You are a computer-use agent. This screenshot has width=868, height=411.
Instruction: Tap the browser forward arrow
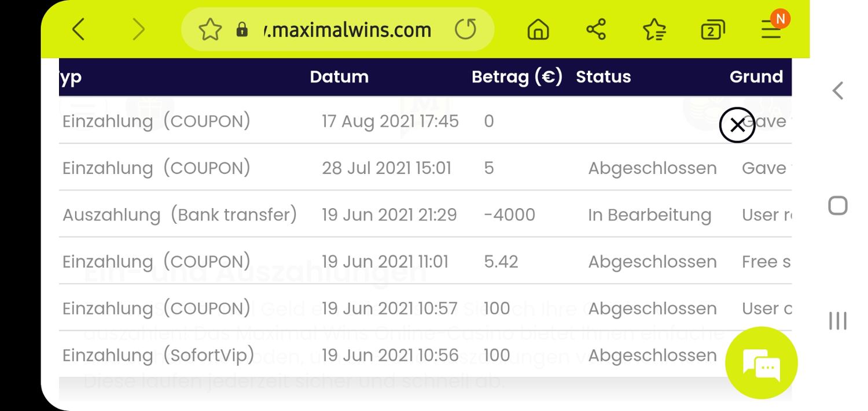[x=138, y=29]
